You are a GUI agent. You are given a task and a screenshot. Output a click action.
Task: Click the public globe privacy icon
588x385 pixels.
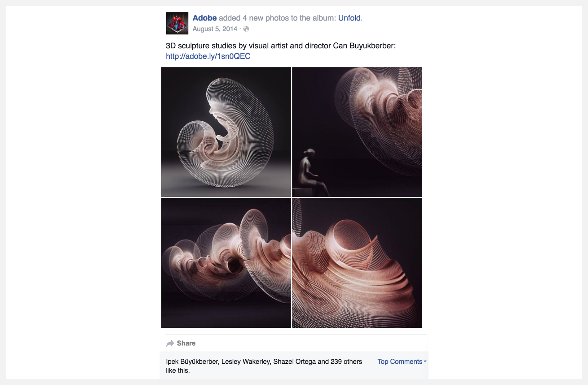246,29
